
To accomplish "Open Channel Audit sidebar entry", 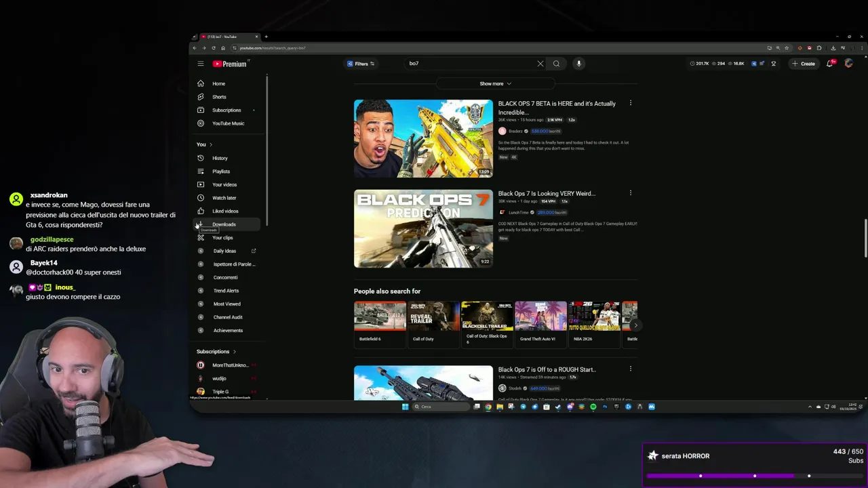I will click(228, 317).
